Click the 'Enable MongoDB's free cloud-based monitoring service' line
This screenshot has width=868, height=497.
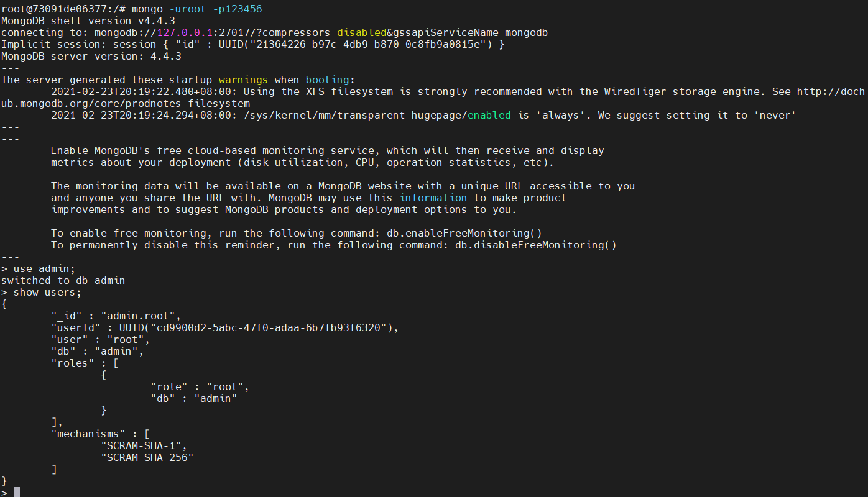[327, 150]
